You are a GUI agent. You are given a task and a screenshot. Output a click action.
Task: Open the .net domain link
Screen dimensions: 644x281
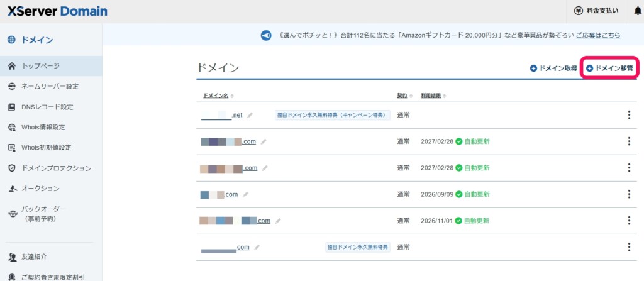[x=222, y=116]
